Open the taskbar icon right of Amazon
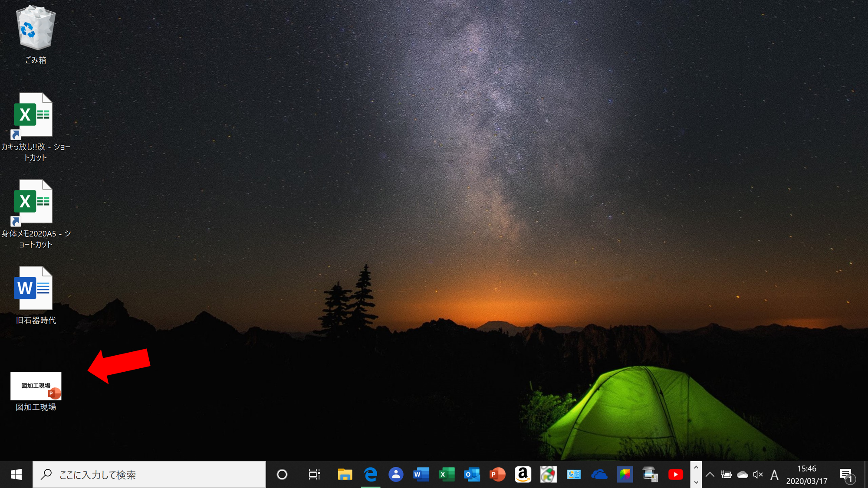Screen dimensions: 868x488 coord(548,475)
